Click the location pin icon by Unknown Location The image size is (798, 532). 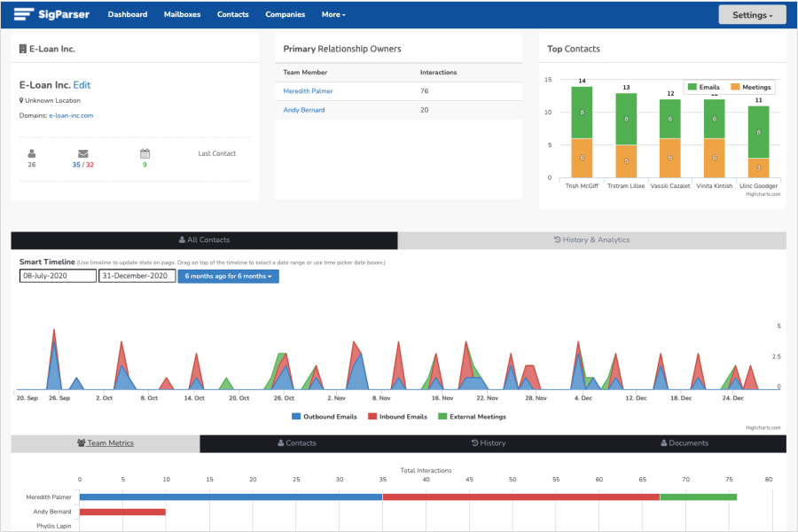click(21, 100)
